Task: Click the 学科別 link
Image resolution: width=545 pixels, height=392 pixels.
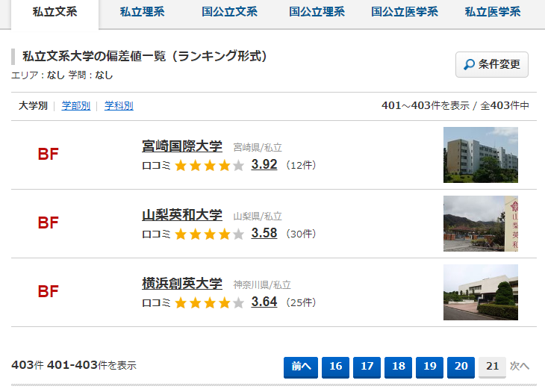Action: coord(119,105)
